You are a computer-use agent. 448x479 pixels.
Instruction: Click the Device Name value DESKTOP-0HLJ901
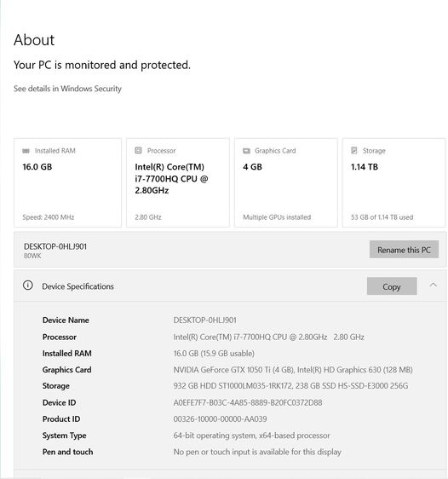click(x=204, y=320)
